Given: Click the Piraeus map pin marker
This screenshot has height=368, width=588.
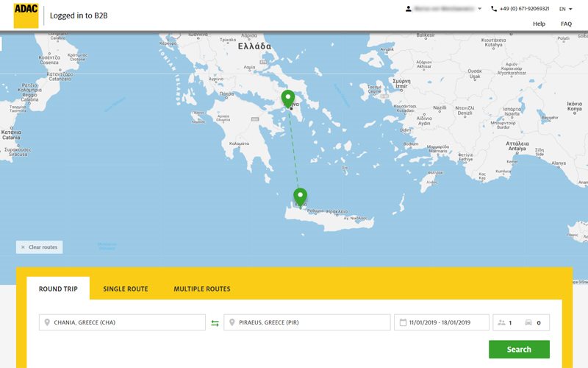Looking at the screenshot, I should coord(288,99).
